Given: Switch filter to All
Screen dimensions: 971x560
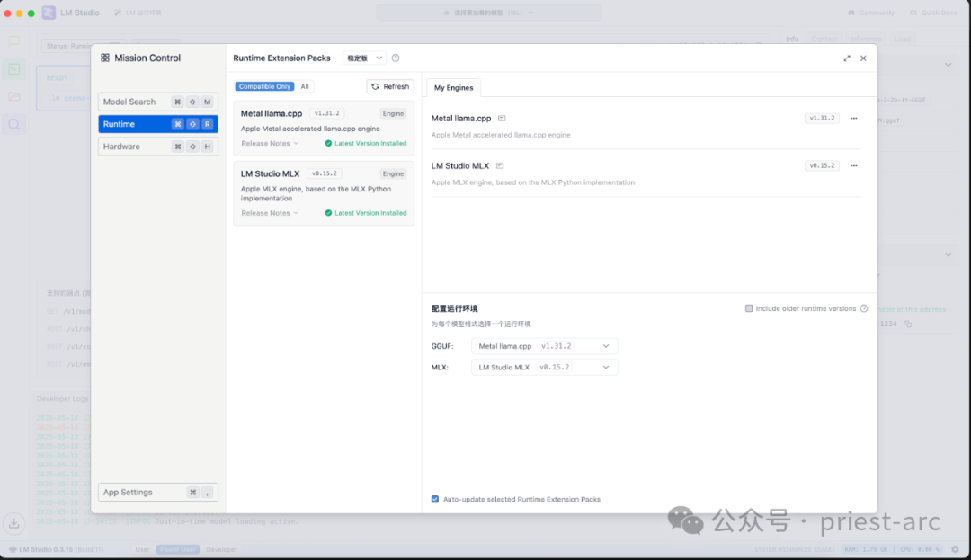Looking at the screenshot, I should (305, 86).
